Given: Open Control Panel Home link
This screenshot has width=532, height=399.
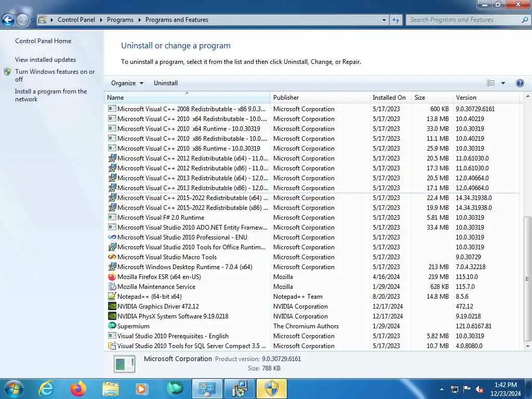Looking at the screenshot, I should pyautogui.click(x=43, y=41).
